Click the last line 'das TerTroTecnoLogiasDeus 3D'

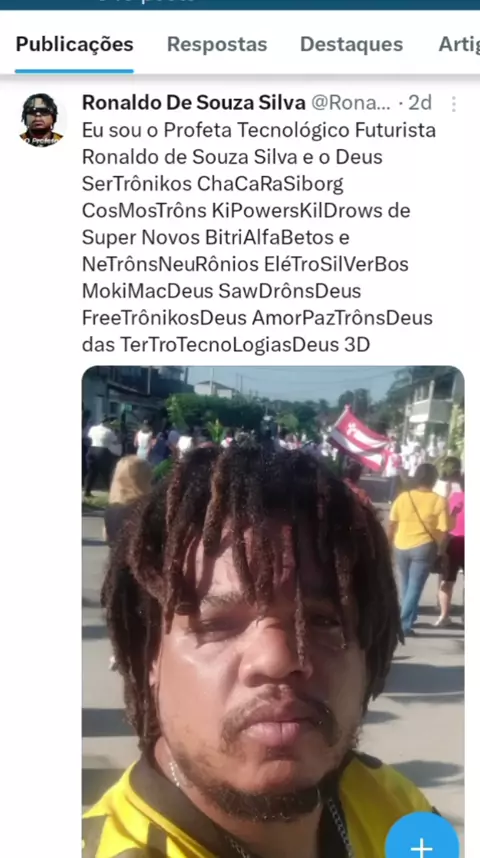226,345
